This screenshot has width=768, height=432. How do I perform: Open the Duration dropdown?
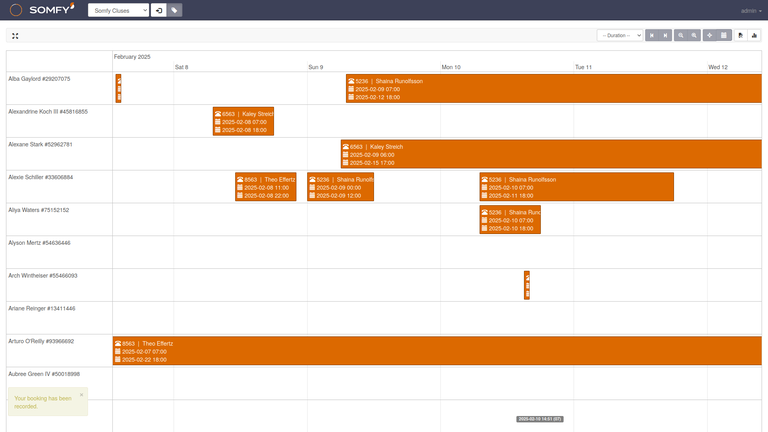click(619, 35)
